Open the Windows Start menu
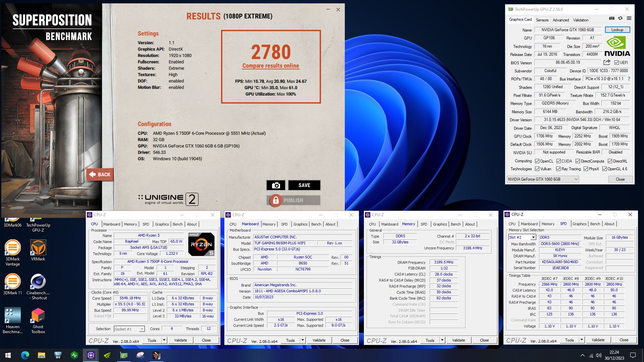 8,355
